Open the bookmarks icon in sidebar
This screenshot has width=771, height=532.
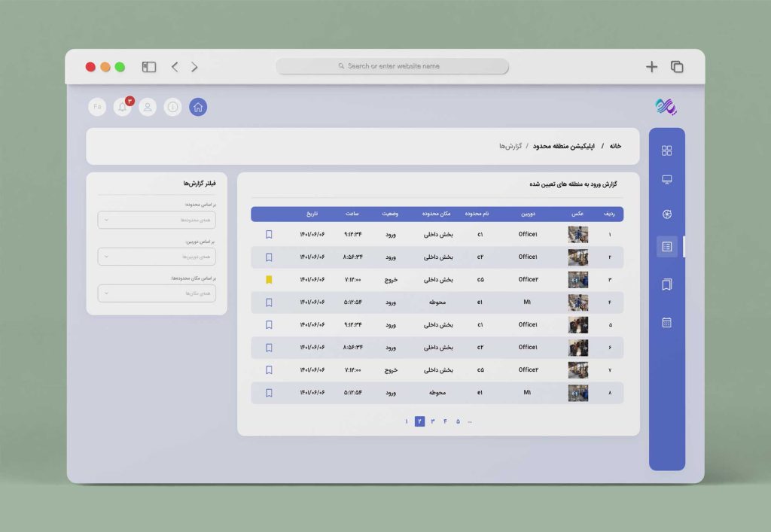[666, 285]
